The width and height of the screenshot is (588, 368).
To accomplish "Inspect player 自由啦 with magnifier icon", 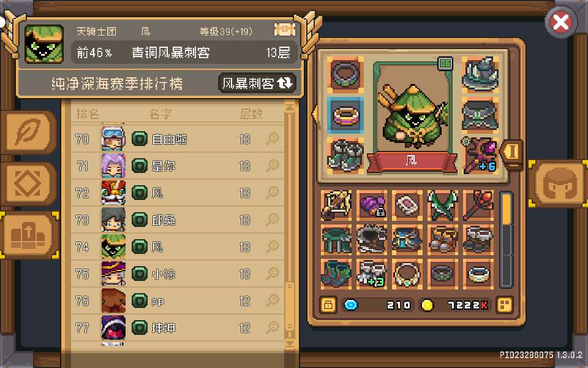I will 273,139.
